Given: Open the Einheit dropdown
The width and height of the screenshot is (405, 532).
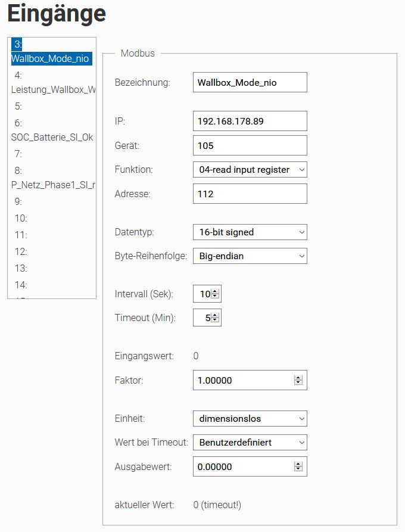Looking at the screenshot, I should click(x=250, y=418).
